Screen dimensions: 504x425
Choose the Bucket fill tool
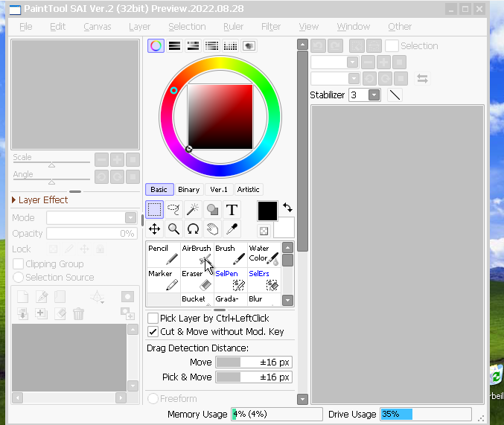pos(197,299)
